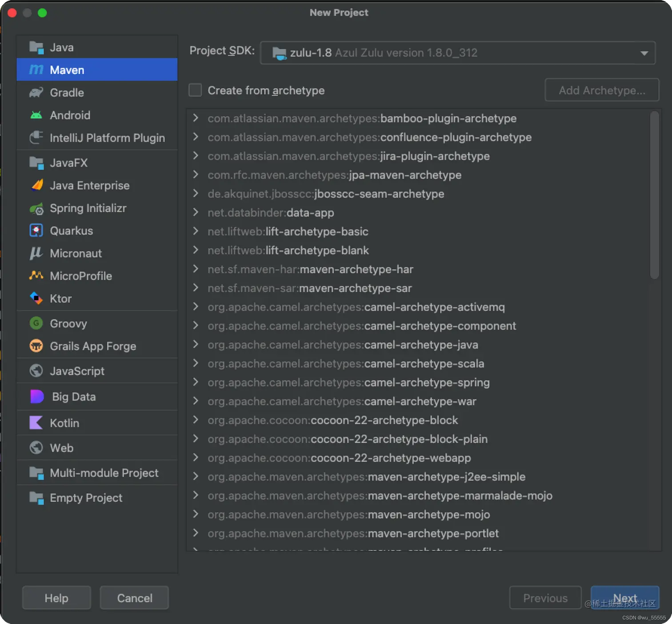Click the Kotlin K icon
Viewport: 672px width, 624px height.
click(36, 423)
